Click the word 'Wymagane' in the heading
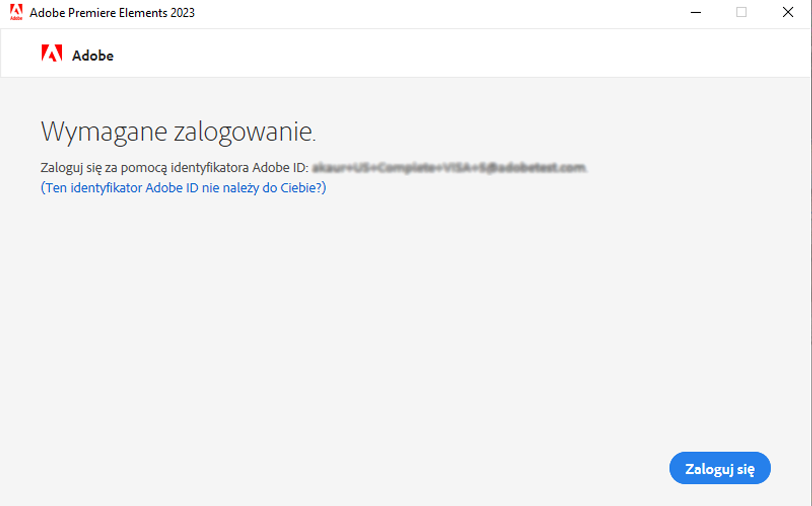This screenshot has height=506, width=812. pyautogui.click(x=104, y=132)
